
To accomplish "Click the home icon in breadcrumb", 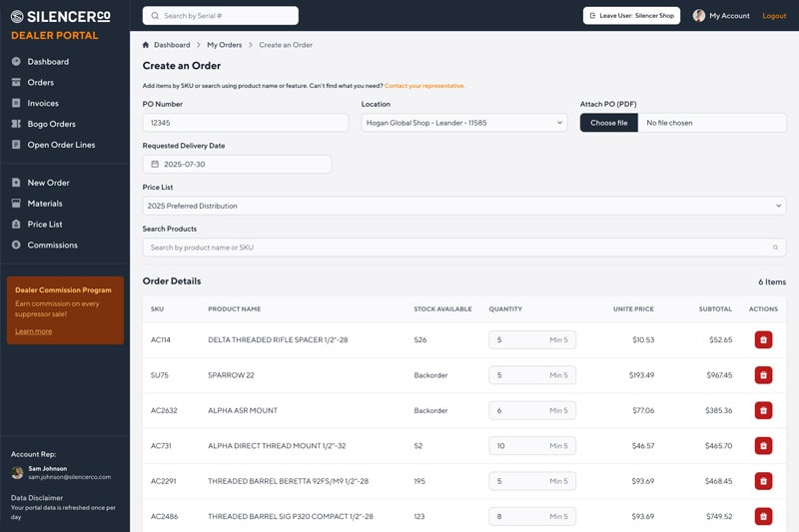I will coord(147,45).
